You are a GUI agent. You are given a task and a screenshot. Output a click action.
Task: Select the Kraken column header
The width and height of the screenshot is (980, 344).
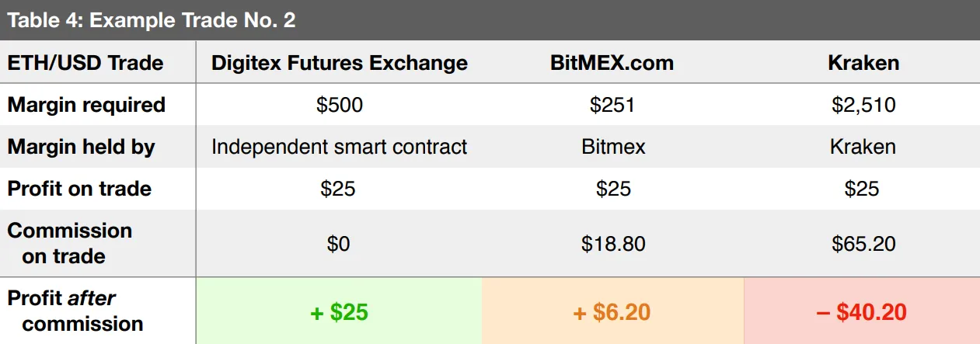863,63
